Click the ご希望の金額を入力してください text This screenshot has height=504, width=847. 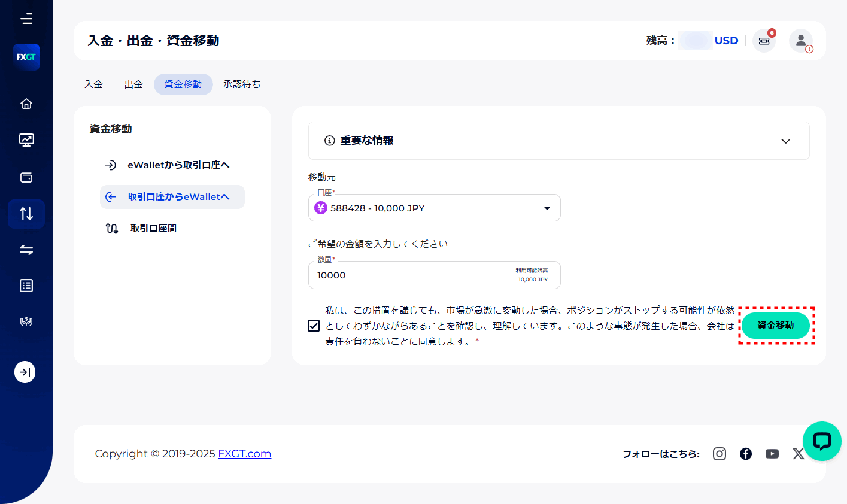point(378,244)
